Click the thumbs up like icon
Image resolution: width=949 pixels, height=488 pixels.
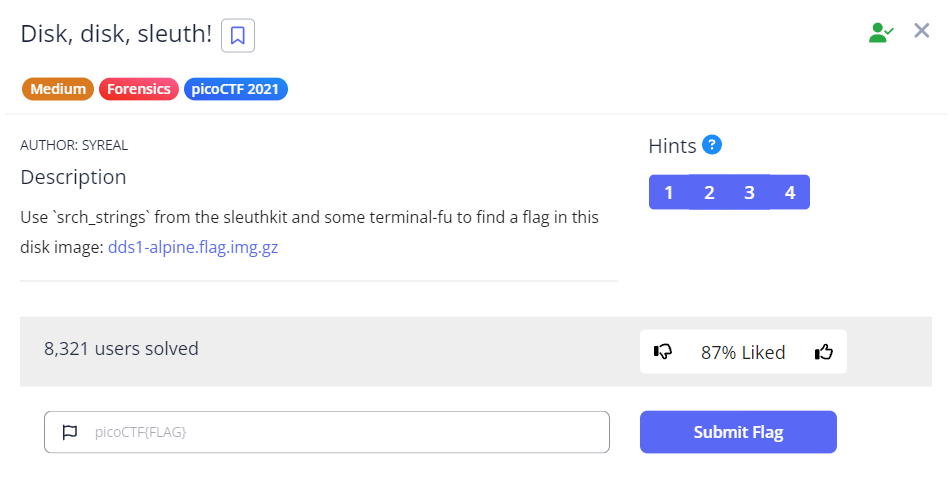coord(824,352)
